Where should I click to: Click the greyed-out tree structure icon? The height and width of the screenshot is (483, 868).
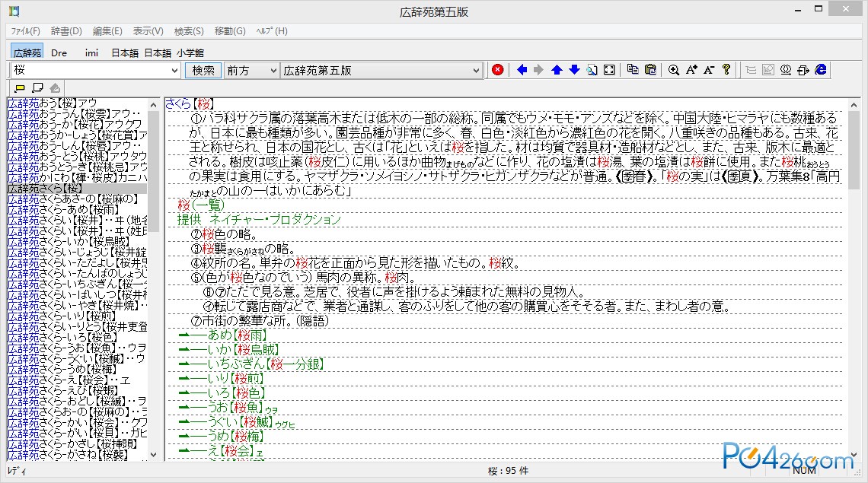[x=751, y=70]
